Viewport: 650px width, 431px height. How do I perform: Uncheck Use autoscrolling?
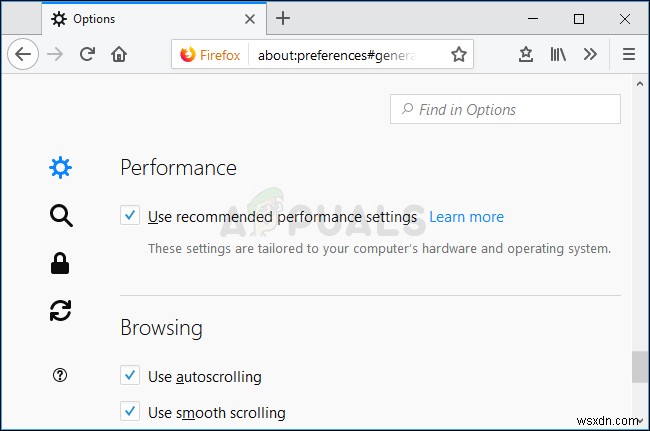point(130,376)
